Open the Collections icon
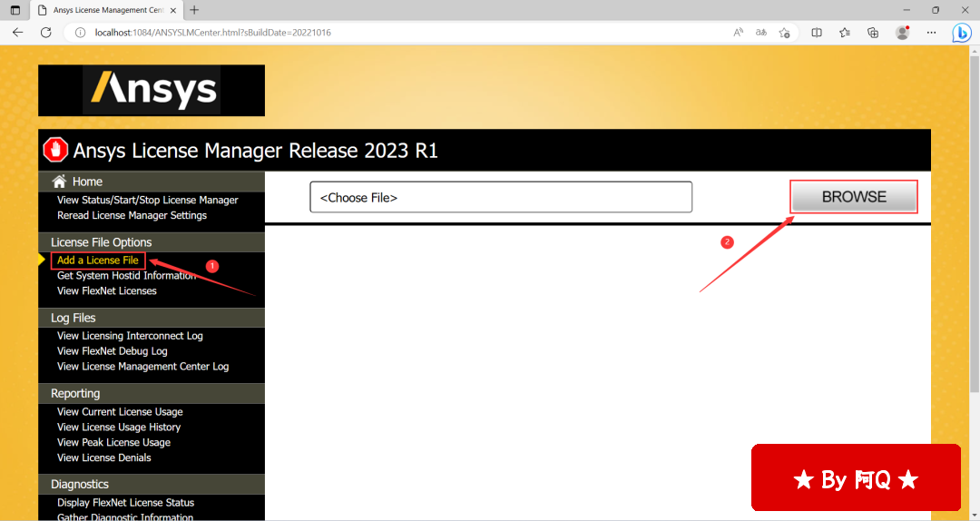 point(873,32)
